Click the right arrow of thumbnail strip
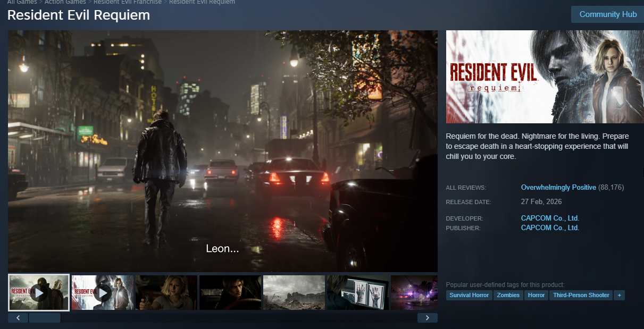The image size is (644, 329). tap(428, 318)
